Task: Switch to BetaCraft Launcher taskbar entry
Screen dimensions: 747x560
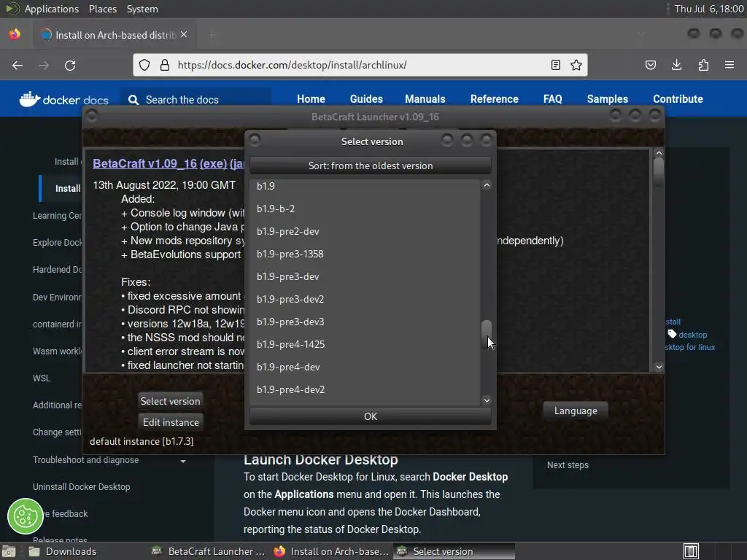Action: 208,551
